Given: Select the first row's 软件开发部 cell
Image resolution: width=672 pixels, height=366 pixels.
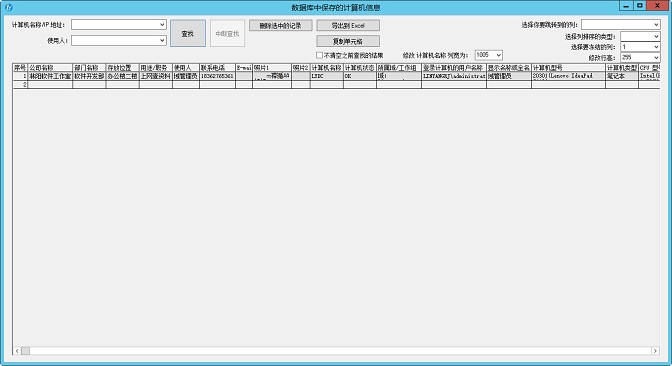Looking at the screenshot, I should (89, 76).
